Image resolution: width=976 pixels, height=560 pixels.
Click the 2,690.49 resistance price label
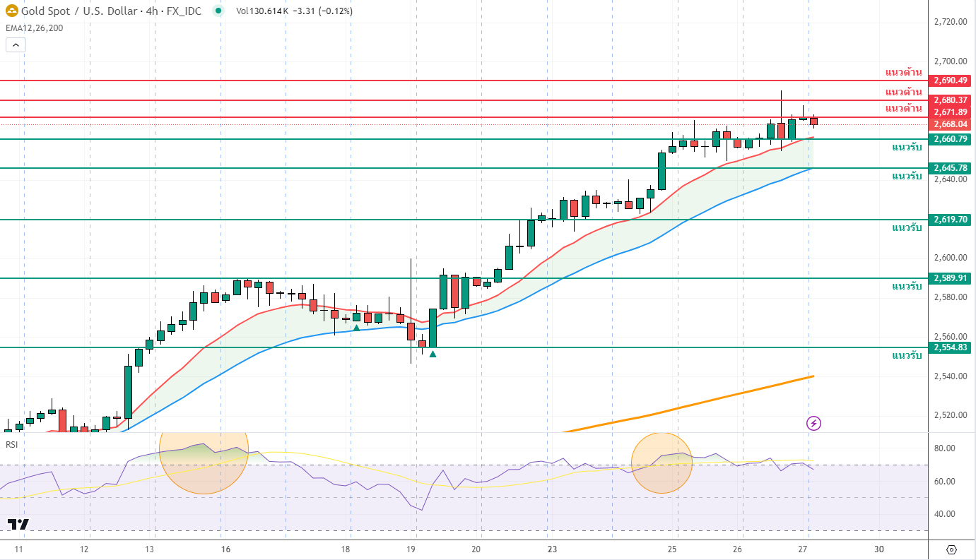coord(951,81)
